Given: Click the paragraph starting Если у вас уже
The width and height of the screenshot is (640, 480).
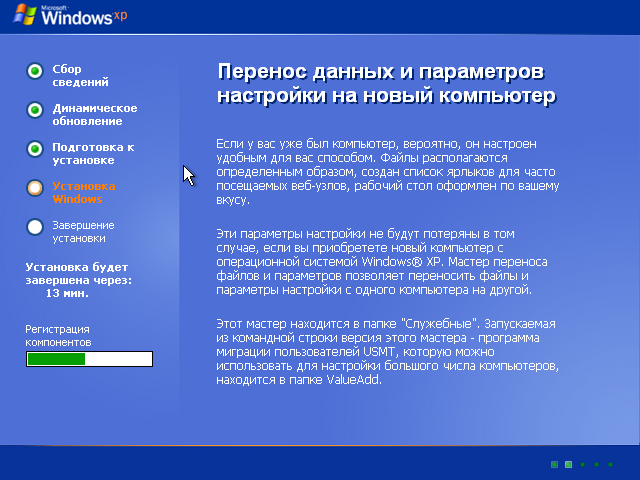Looking at the screenshot, I should [388, 172].
